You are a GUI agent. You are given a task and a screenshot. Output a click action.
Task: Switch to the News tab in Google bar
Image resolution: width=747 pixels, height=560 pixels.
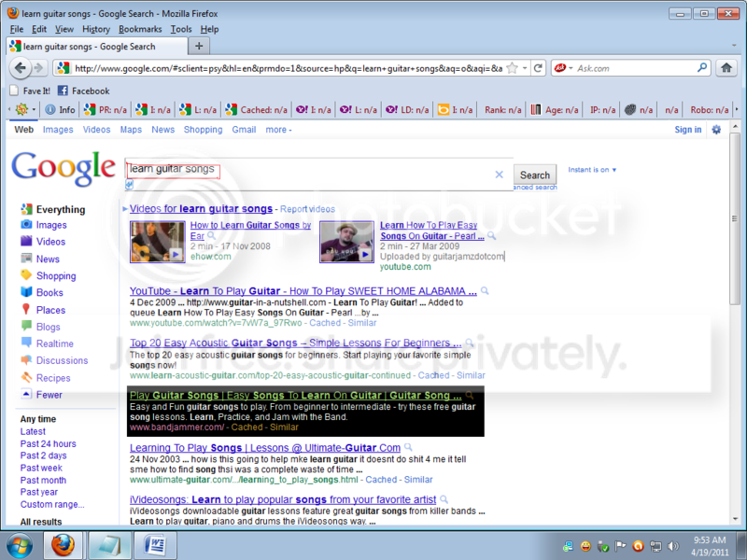coord(162,130)
